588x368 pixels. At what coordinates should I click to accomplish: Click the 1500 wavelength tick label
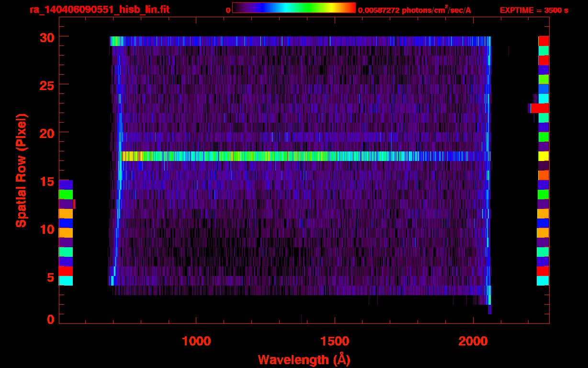[x=335, y=341]
